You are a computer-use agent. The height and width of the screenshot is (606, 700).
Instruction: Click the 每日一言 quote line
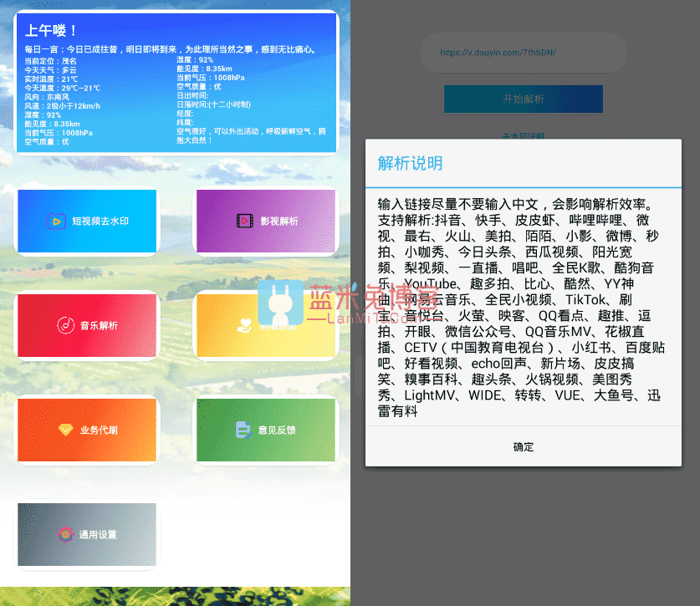pos(171,49)
